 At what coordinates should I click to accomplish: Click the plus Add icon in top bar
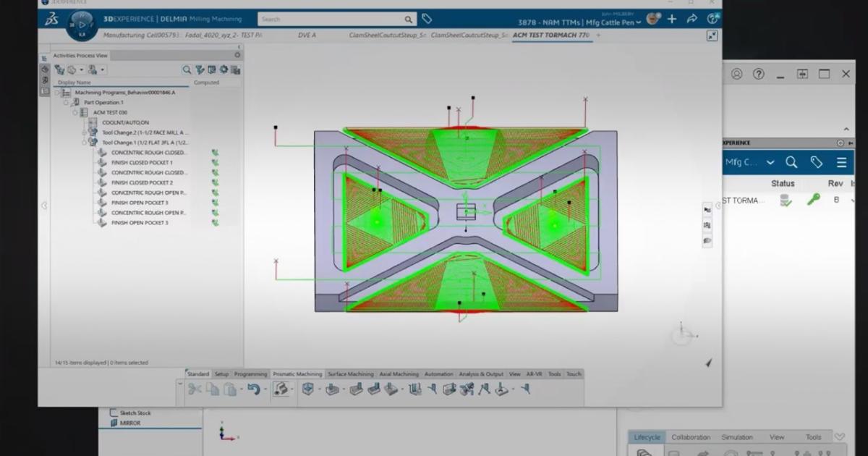672,20
